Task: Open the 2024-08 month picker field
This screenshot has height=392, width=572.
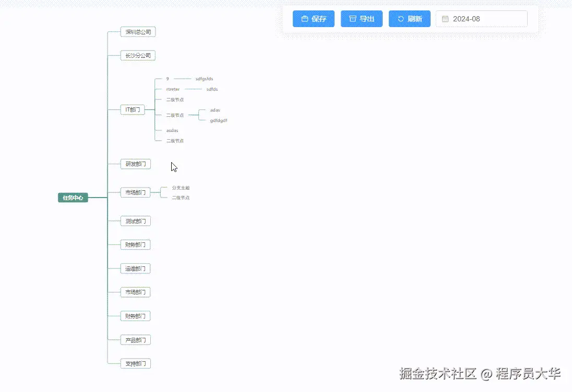Action: 481,19
